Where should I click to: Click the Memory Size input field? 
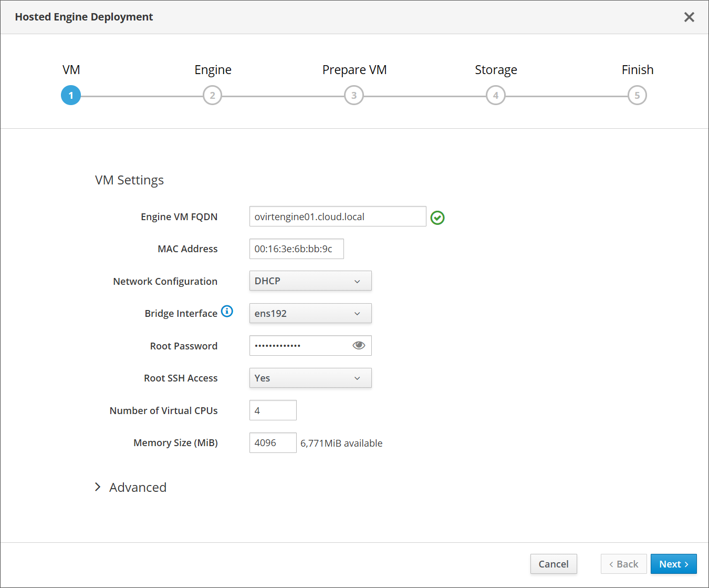[273, 442]
